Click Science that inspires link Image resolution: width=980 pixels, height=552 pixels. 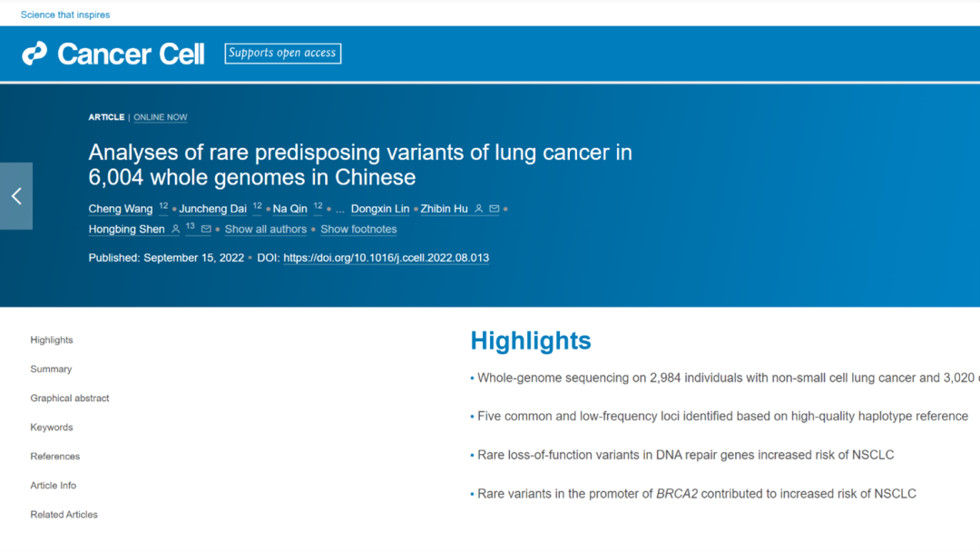(65, 15)
